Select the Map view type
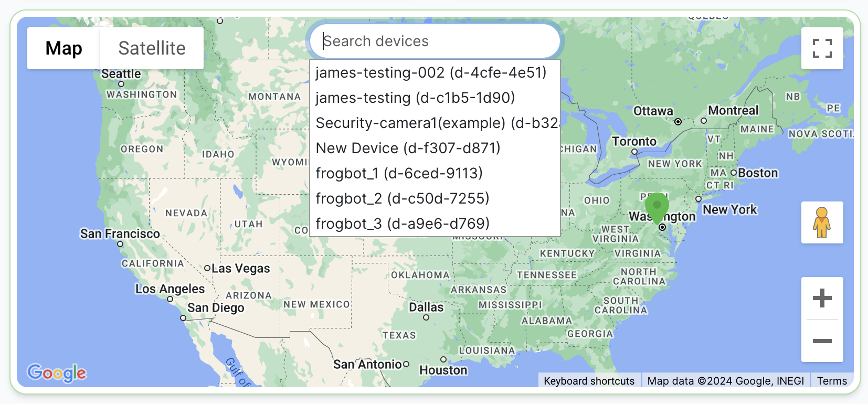This screenshot has width=868, height=404. coord(63,48)
